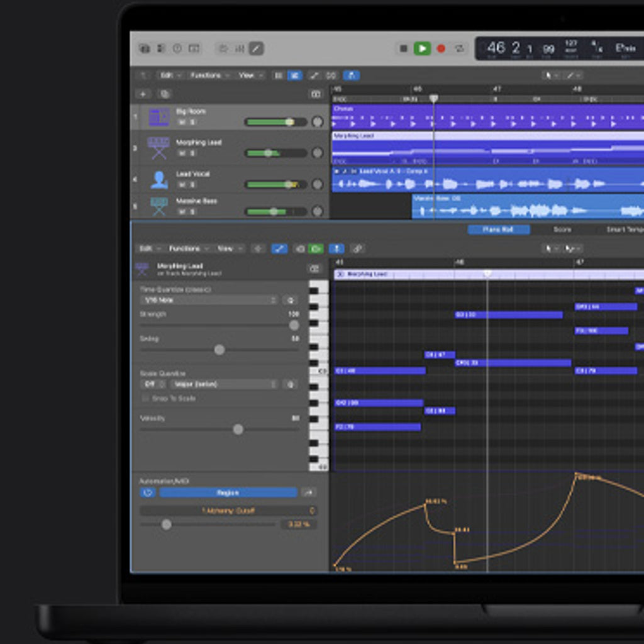The width and height of the screenshot is (644, 644).
Task: Open Tracks area pointer tool menu
Action: (x=551, y=75)
